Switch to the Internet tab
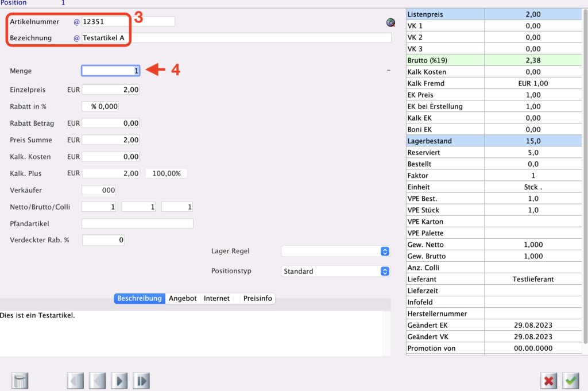Viewport: 588px width, 391px height. [x=216, y=299]
